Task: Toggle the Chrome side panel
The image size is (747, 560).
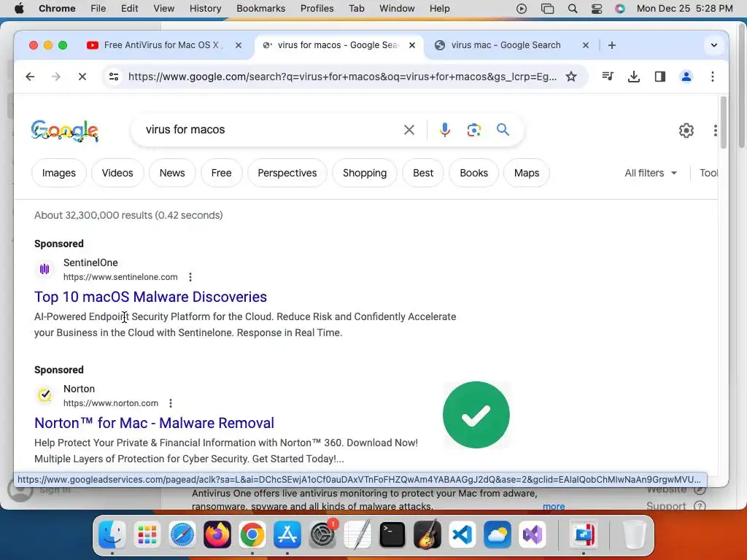Action: tap(659, 77)
